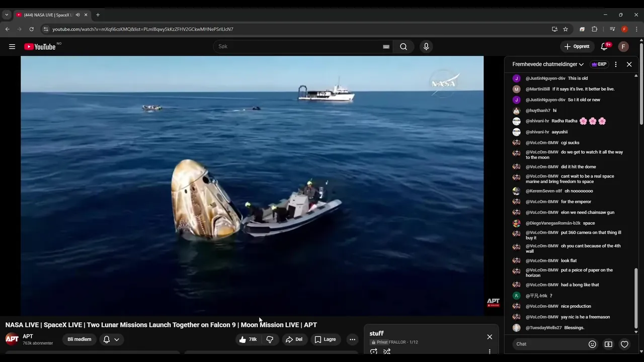Open the Chrome extensions puzzle icon

[594, 29]
